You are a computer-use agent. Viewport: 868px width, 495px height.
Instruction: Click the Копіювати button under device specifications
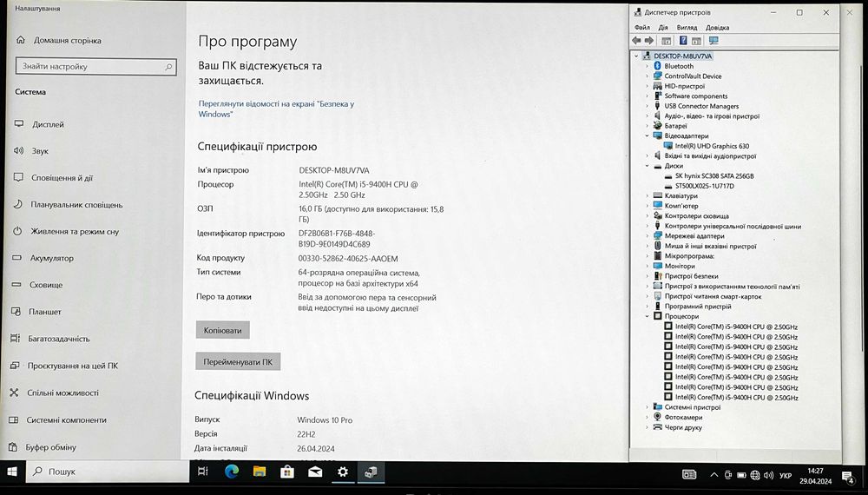pos(222,331)
